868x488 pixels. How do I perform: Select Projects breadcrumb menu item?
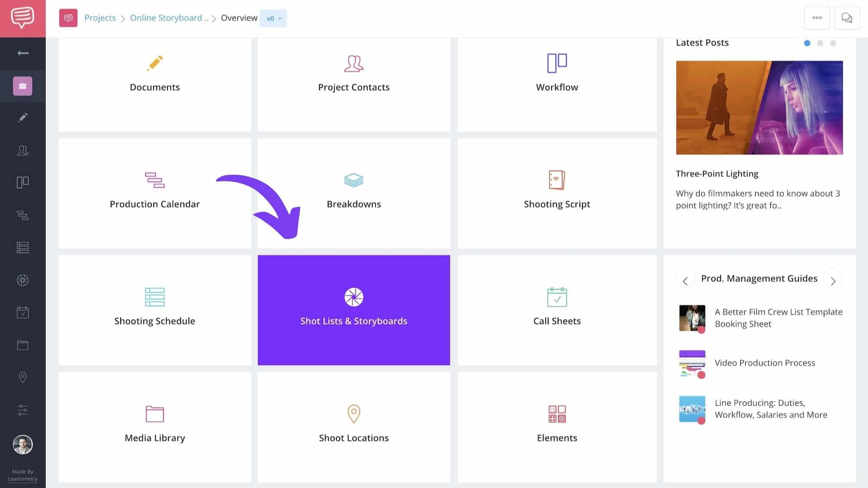click(99, 17)
